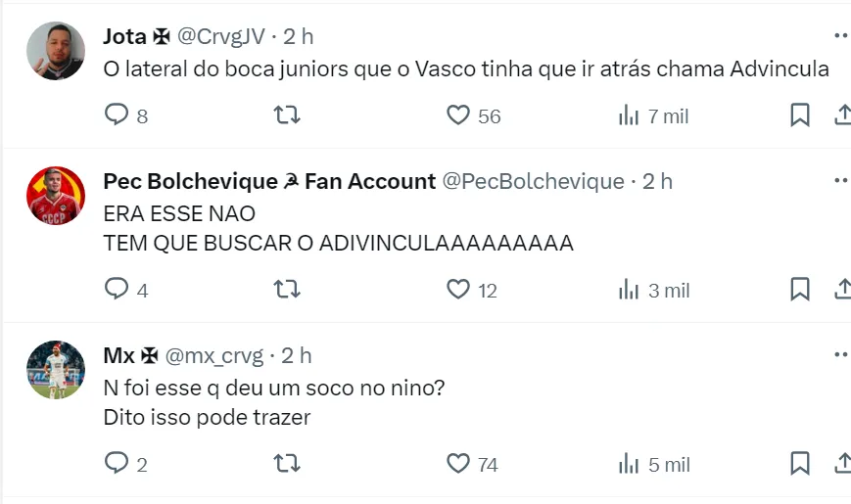Bookmark Jota's tweet
The height and width of the screenshot is (504, 851).
click(800, 115)
